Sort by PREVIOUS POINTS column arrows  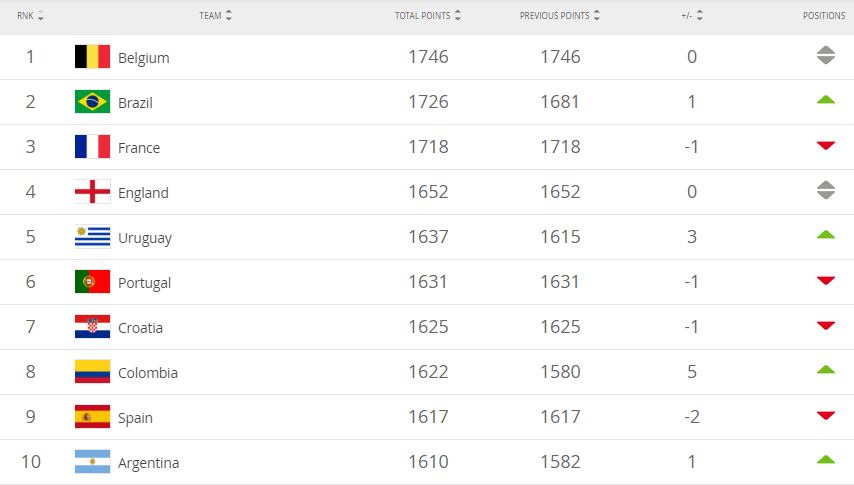point(597,16)
